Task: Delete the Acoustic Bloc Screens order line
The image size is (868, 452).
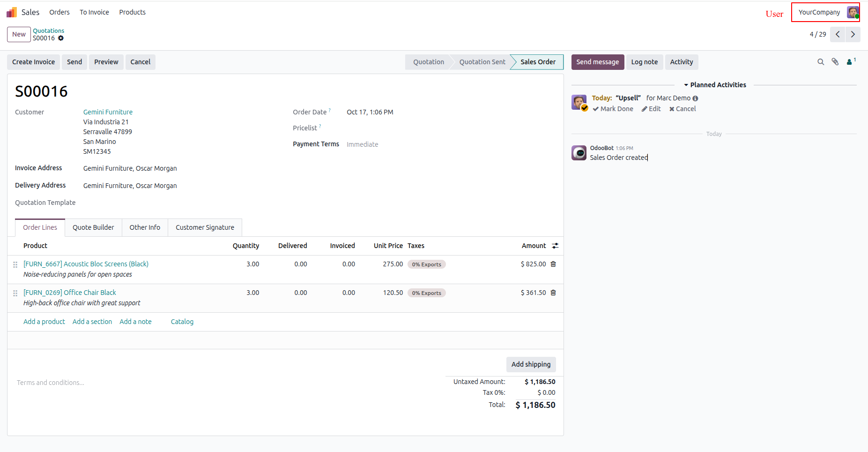Action: pos(553,264)
